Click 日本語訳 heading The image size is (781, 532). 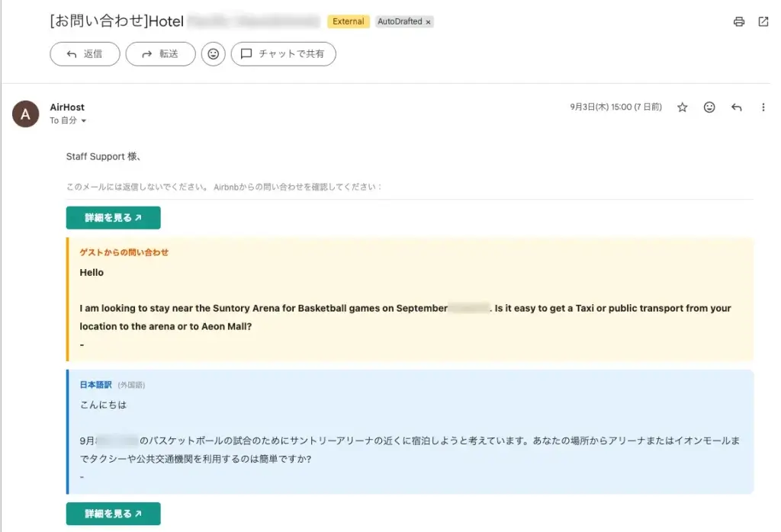pos(95,385)
